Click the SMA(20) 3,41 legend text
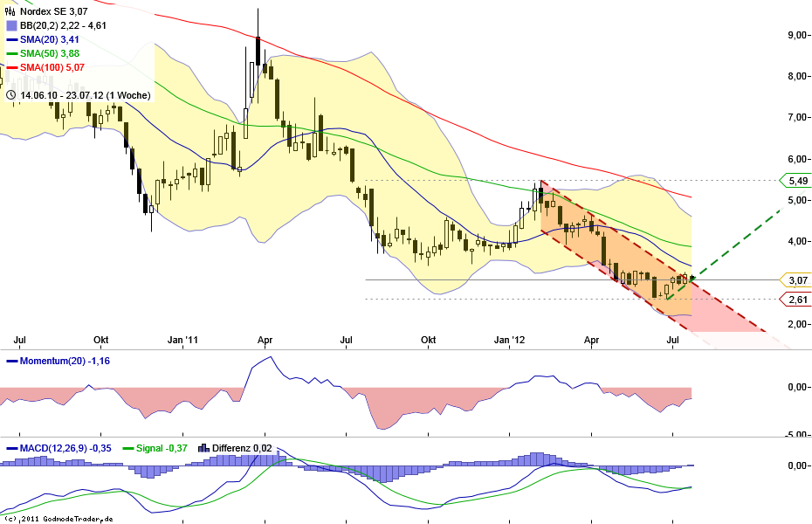The height and width of the screenshot is (524, 812). pyautogui.click(x=50, y=39)
